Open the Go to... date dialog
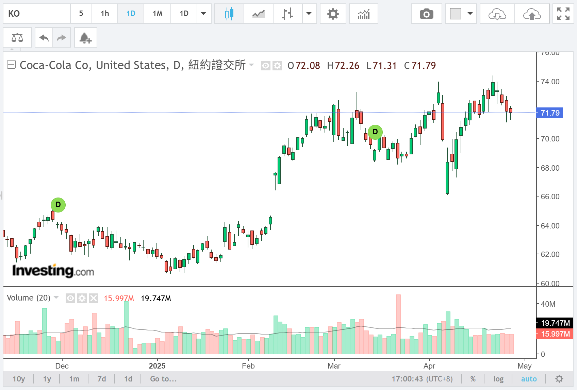The height and width of the screenshot is (392, 578). (x=163, y=379)
